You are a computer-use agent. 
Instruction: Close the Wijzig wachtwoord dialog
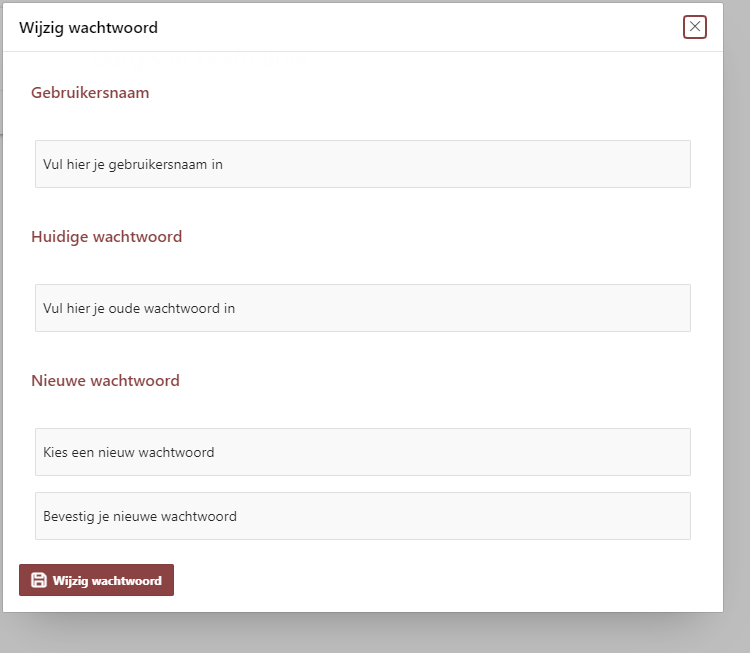695,27
